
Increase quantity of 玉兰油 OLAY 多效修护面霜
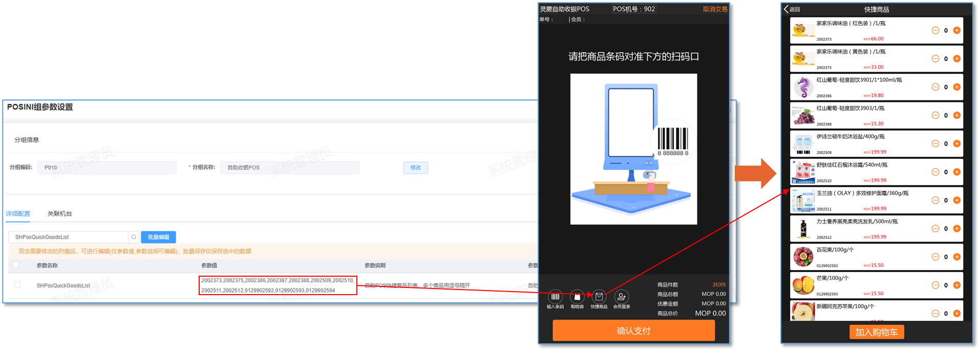[956, 200]
